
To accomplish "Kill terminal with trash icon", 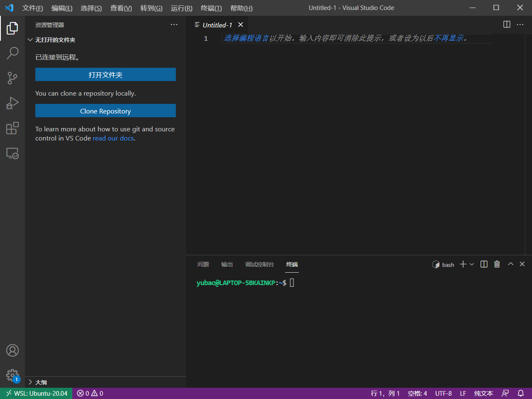I will coord(497,264).
